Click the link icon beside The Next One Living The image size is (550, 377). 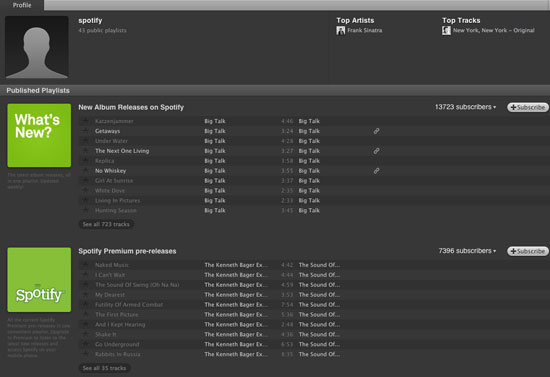[376, 151]
